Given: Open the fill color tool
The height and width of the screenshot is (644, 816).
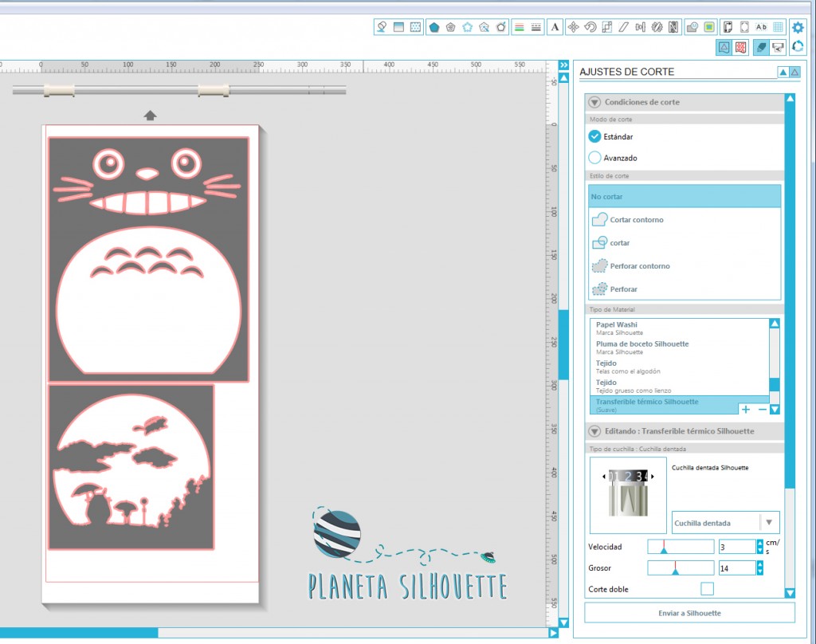Looking at the screenshot, I should (x=382, y=27).
